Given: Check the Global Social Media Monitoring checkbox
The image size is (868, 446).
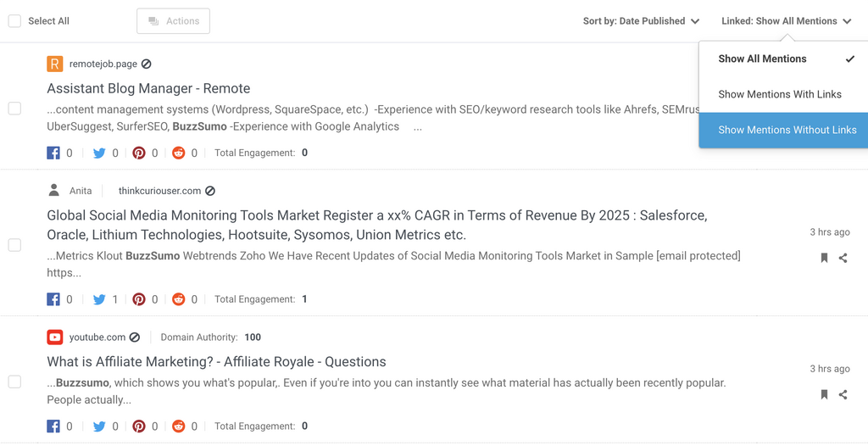Looking at the screenshot, I should pos(14,245).
